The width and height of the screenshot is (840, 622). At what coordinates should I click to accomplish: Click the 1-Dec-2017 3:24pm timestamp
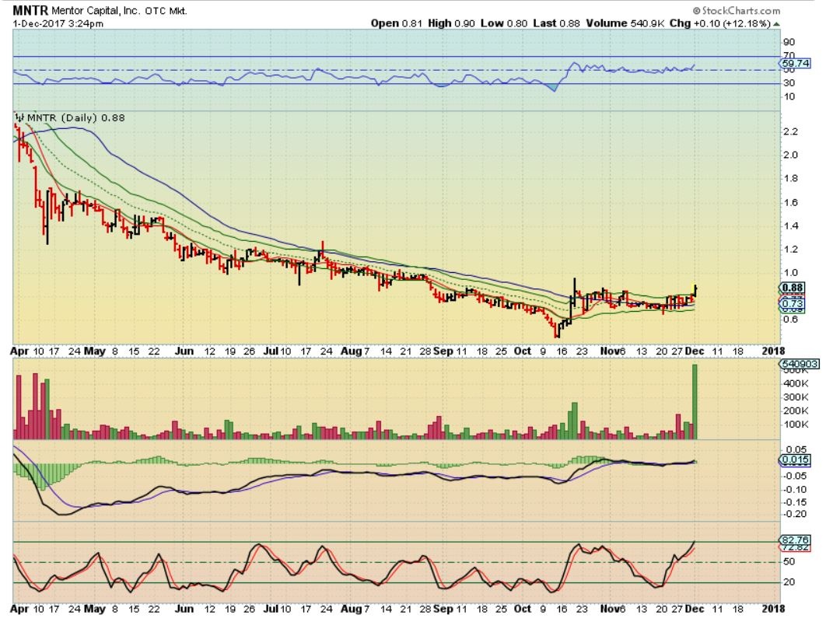point(48,23)
